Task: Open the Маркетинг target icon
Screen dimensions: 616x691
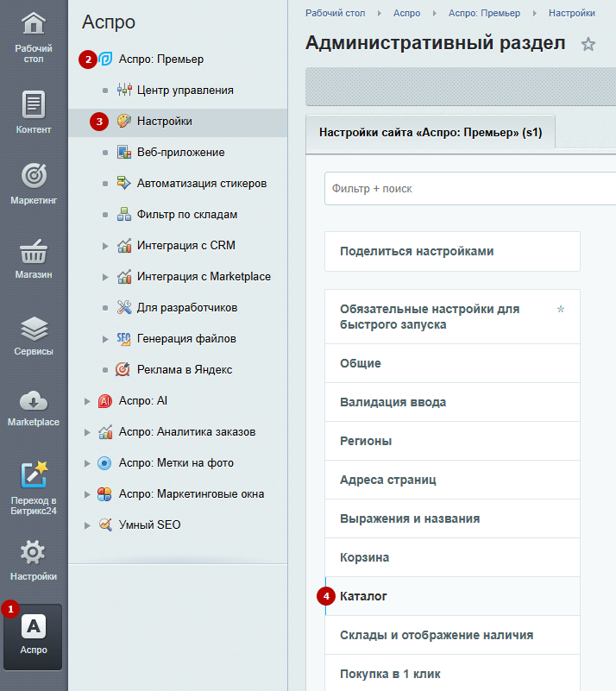Action: coord(34,175)
